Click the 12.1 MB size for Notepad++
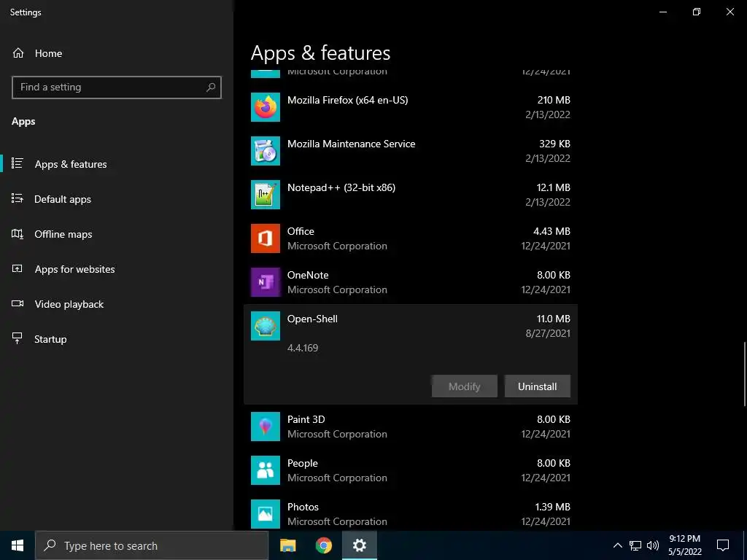Image resolution: width=747 pixels, height=560 pixels. [553, 187]
